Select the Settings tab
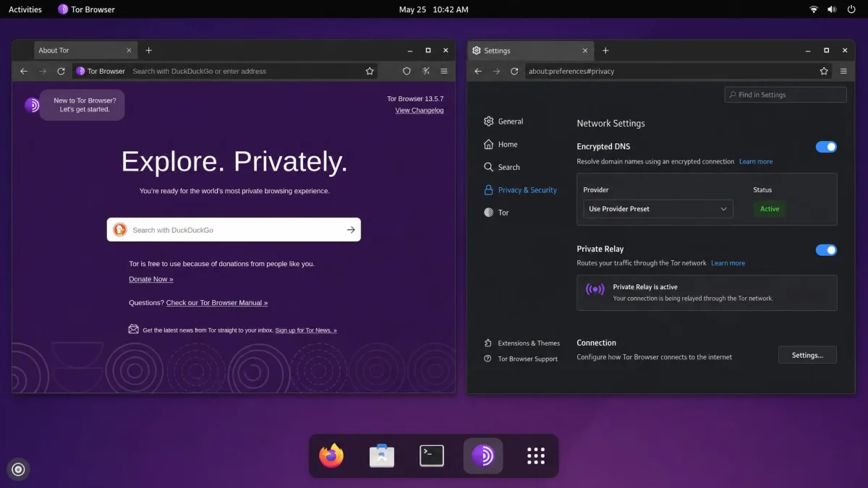This screenshot has width=868, height=488. (531, 51)
